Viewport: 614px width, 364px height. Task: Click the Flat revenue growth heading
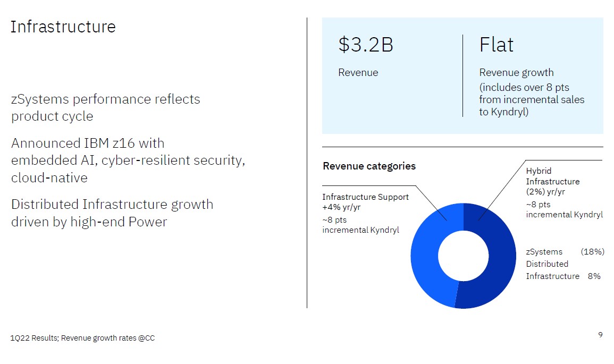(497, 45)
